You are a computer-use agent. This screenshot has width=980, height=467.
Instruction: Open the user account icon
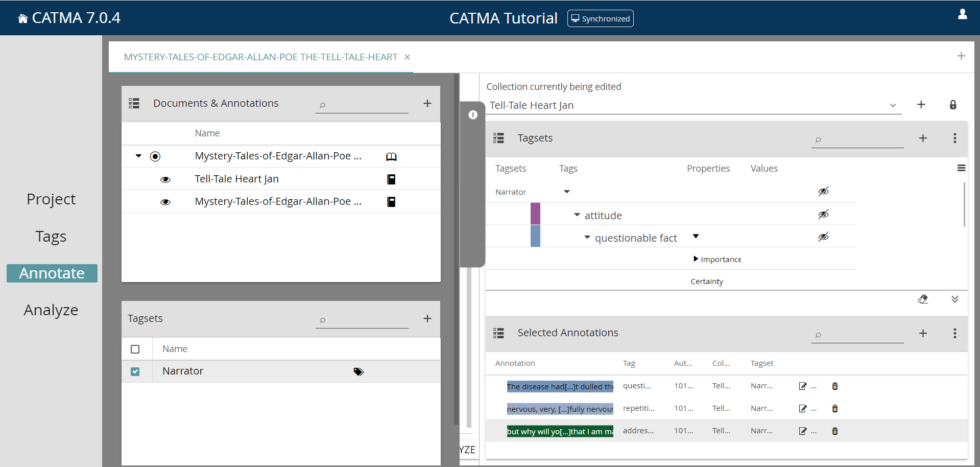962,14
